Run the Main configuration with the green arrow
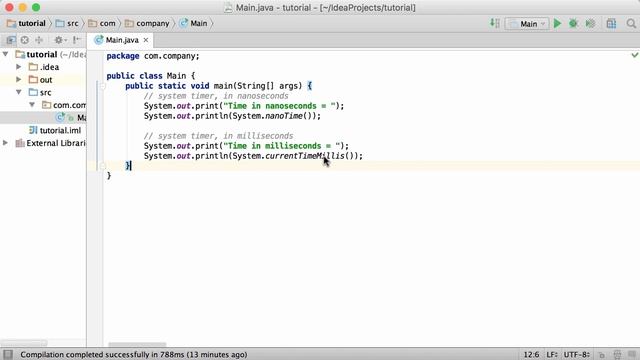 [557, 24]
